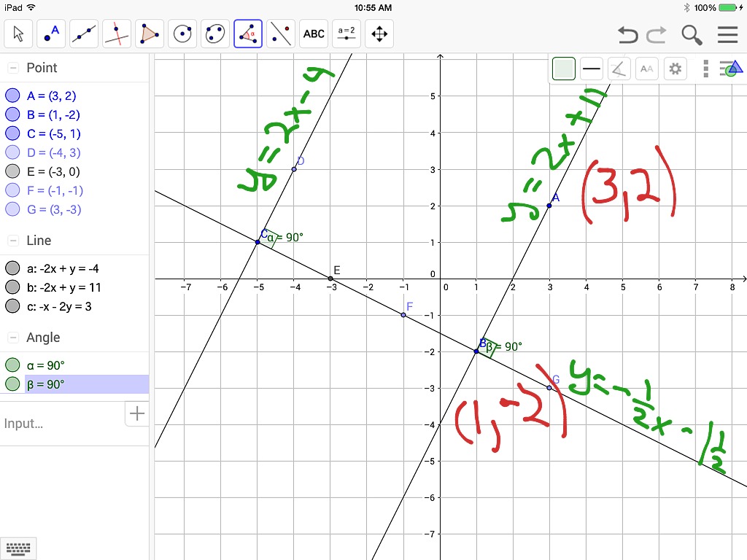747x560 pixels.
Task: Show the on-screen keyboard
Action: click(18, 549)
